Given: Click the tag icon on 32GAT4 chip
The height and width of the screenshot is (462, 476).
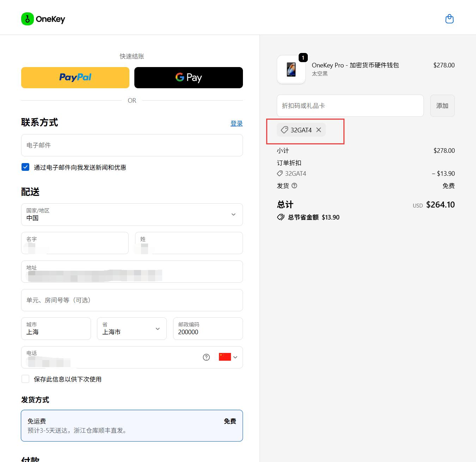Looking at the screenshot, I should [284, 130].
